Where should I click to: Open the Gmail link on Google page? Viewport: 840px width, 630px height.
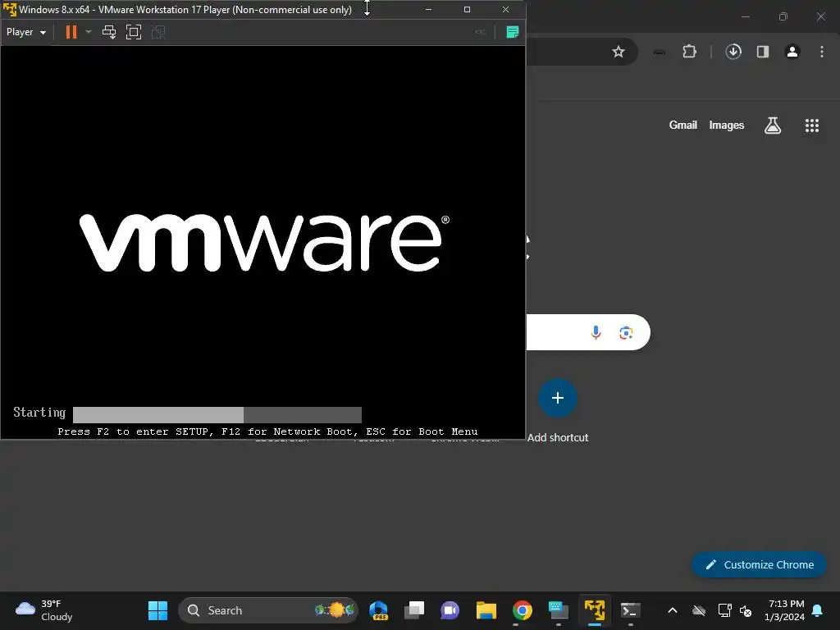683,125
